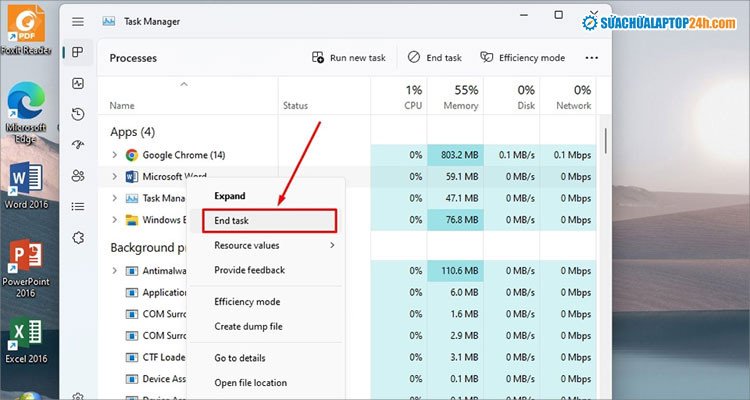750x400 pixels.
Task: Select the Processes sidebar icon
Action: click(77, 52)
